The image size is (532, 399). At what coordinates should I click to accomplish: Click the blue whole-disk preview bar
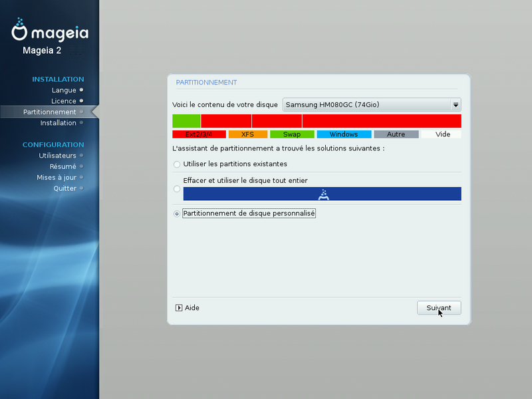point(322,194)
